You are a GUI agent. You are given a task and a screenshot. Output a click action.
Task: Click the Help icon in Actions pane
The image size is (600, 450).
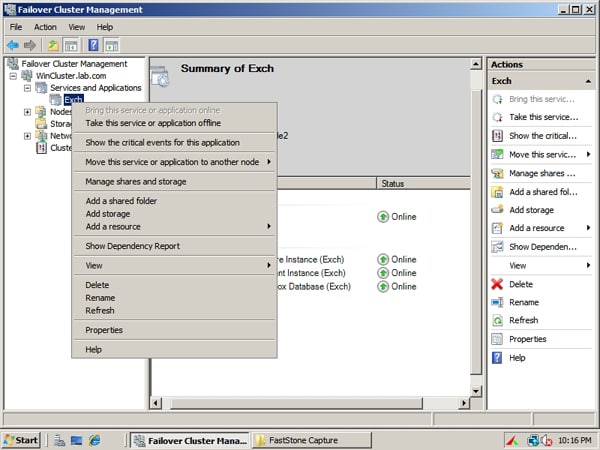497,358
